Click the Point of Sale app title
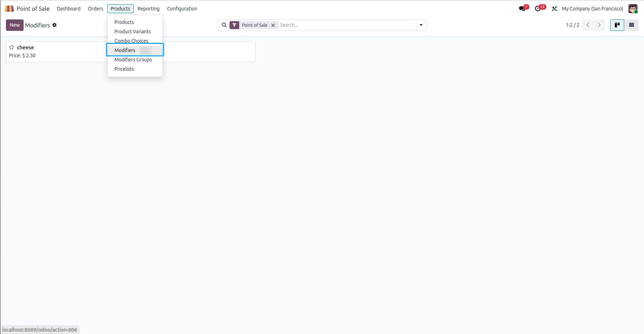This screenshot has height=334, width=644. (x=33, y=9)
